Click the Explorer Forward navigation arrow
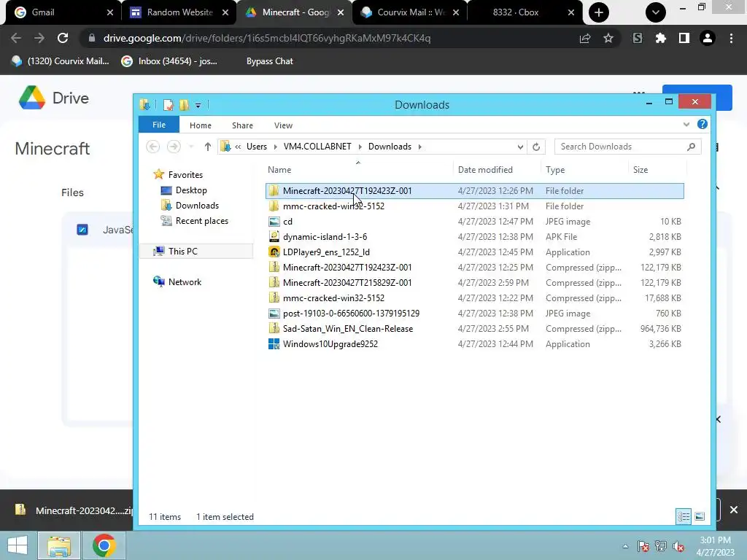Image resolution: width=747 pixels, height=560 pixels. point(174,147)
